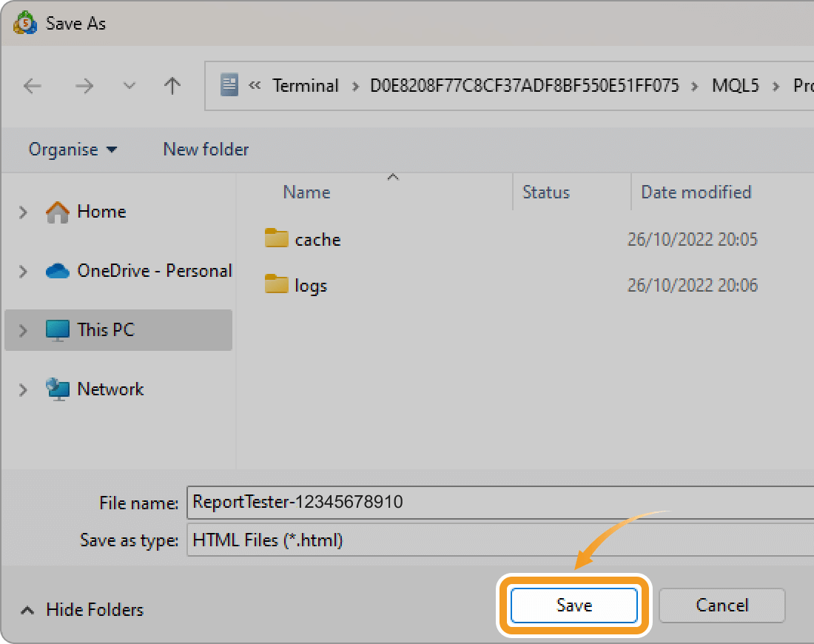Click the forward navigation arrow
Screen dimensions: 814x644
coord(84,86)
